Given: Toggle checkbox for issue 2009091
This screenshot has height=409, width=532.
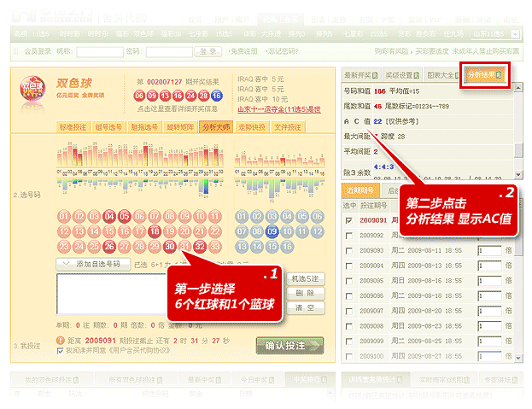Looking at the screenshot, I should pyautogui.click(x=348, y=221).
